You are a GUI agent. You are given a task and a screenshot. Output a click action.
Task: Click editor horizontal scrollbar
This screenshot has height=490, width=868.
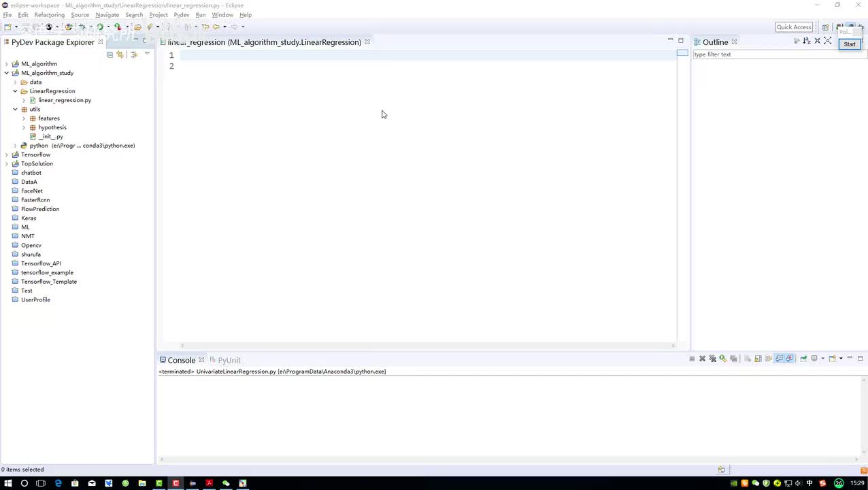click(x=429, y=346)
